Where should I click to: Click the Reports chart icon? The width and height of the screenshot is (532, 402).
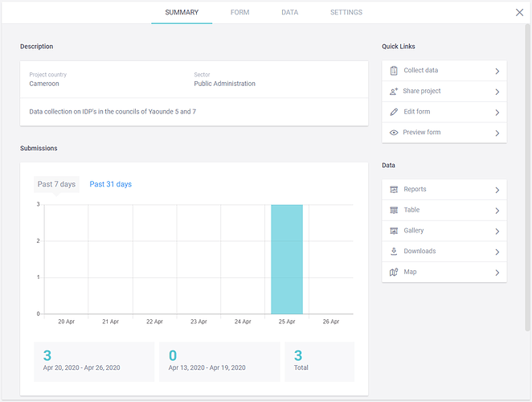[x=394, y=190]
